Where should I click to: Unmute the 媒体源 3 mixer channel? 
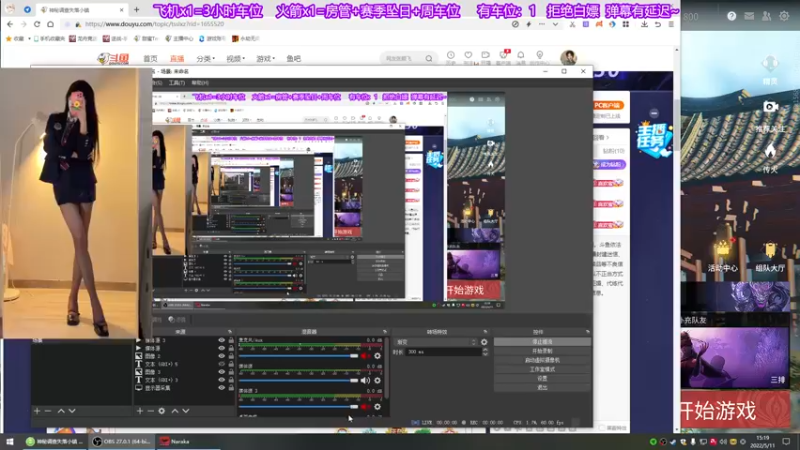pos(365,407)
